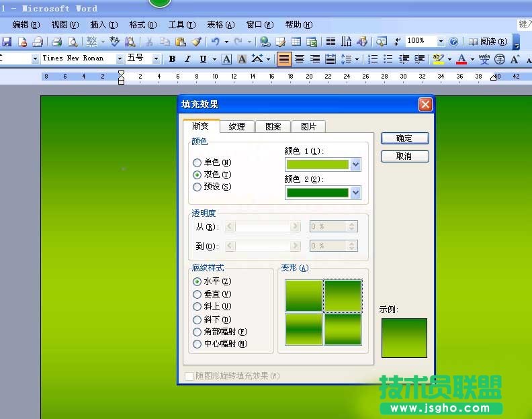Select 斜下 diagonal down shading style

(x=197, y=320)
